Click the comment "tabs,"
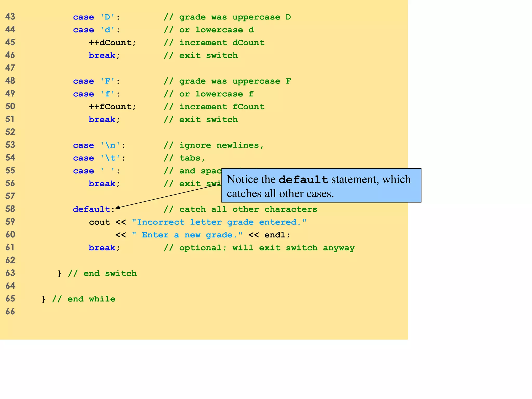Screen dimensions: 532x399 click(x=185, y=158)
